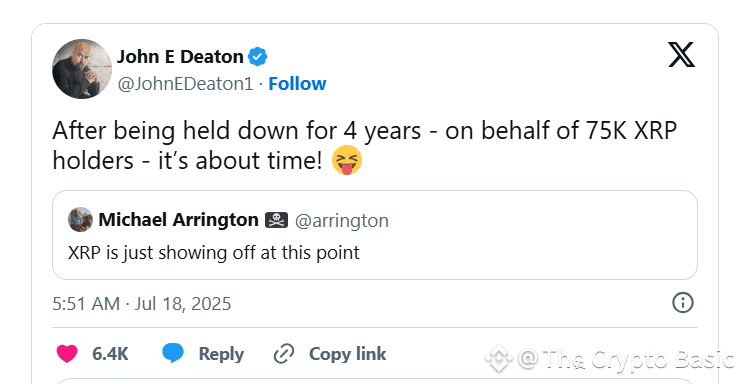The height and width of the screenshot is (384, 742).
Task: Open the X logo link
Action: (681, 55)
